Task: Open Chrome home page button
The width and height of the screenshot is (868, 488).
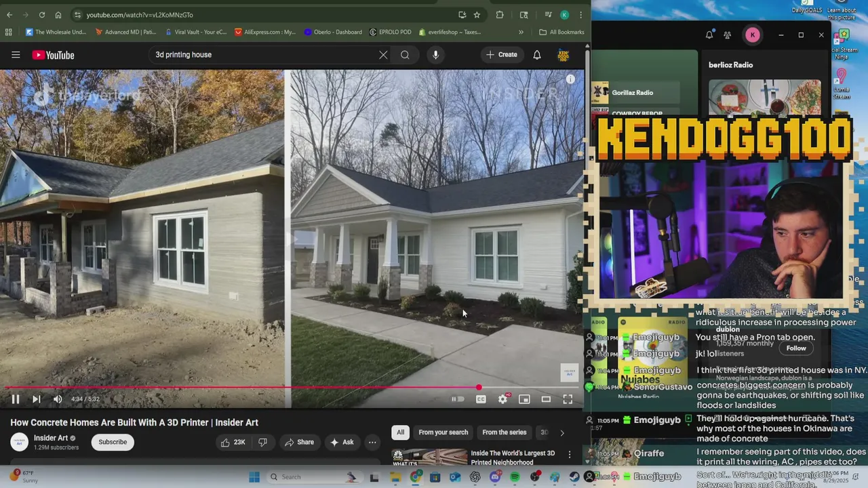Action: click(x=58, y=15)
